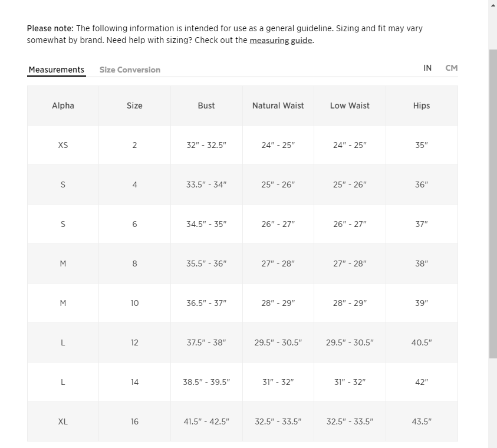Click the Hips column header
497x448 pixels.
(422, 106)
